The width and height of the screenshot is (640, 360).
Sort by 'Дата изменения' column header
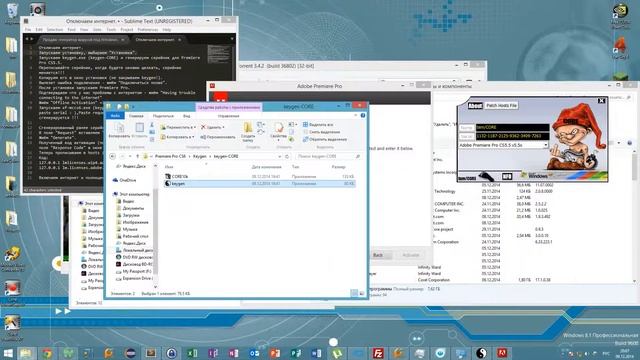[266, 167]
